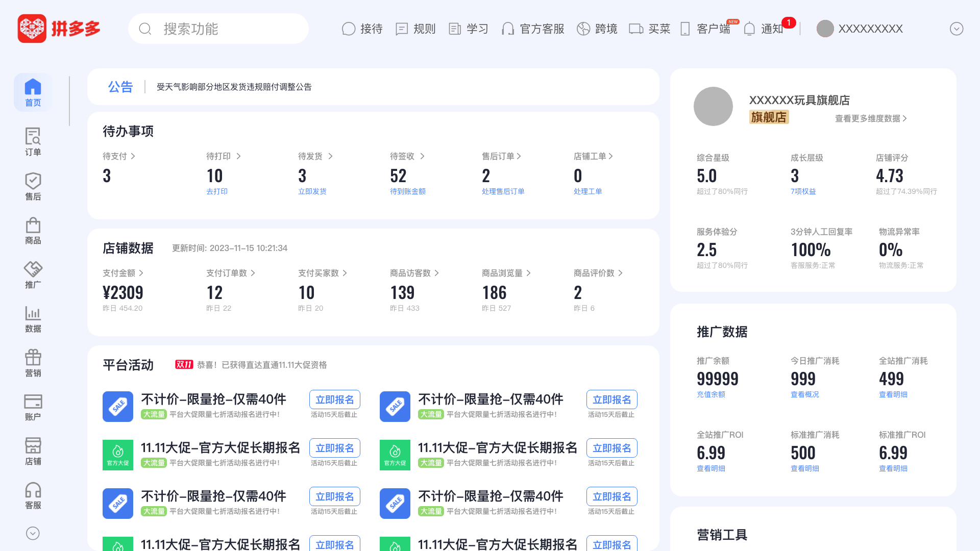Screen dimensions: 980x551
Task: Open the 通知 bell icon
Action: [749, 29]
